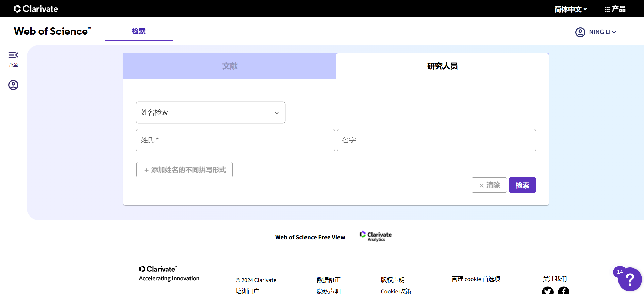Open 管理 cookie 首选项 link
The height and width of the screenshot is (294, 644).
point(476,279)
